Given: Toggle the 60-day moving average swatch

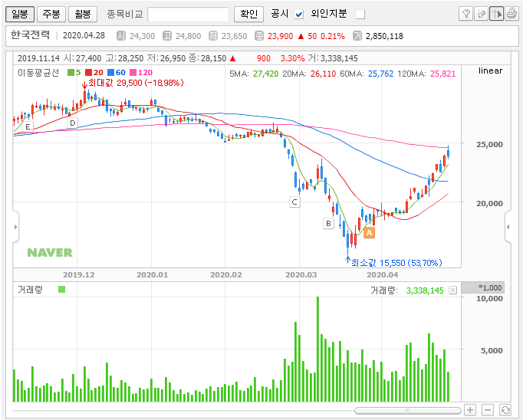Looking at the screenshot, I should pyautogui.click(x=110, y=72).
